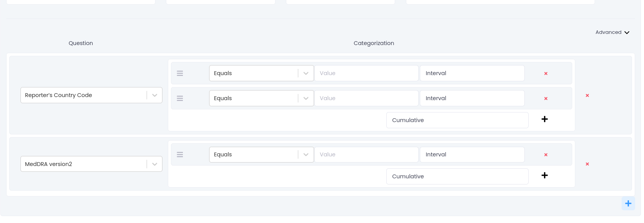Grab the drag handle on the second Equals row
Viewport: 644px width, 223px height.
click(x=180, y=98)
